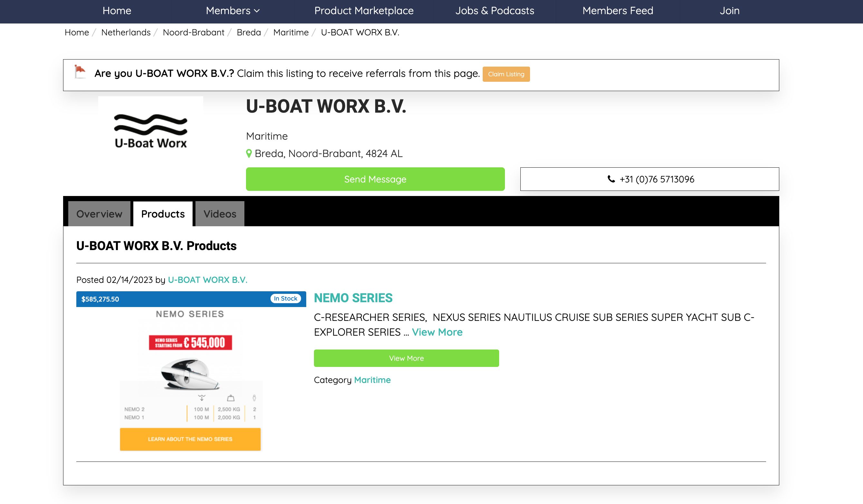863x504 pixels.
Task: Click the phone number +31 (0)76 5713096 button
Action: [x=649, y=179]
